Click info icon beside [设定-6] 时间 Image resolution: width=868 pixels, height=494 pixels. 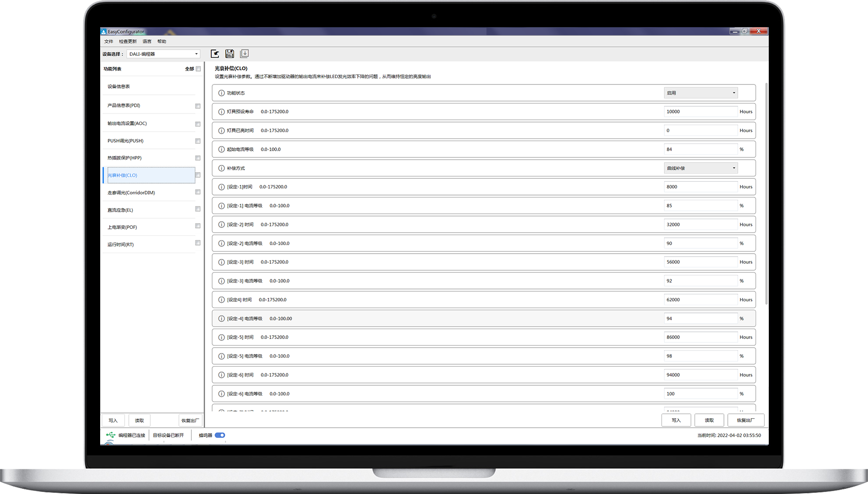click(x=221, y=375)
